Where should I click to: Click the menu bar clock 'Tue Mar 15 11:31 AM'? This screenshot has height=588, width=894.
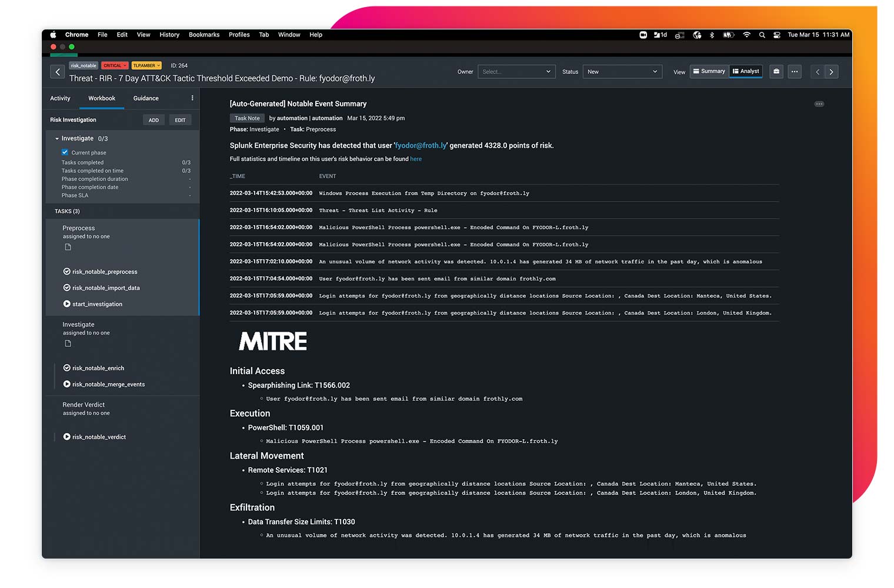point(818,35)
